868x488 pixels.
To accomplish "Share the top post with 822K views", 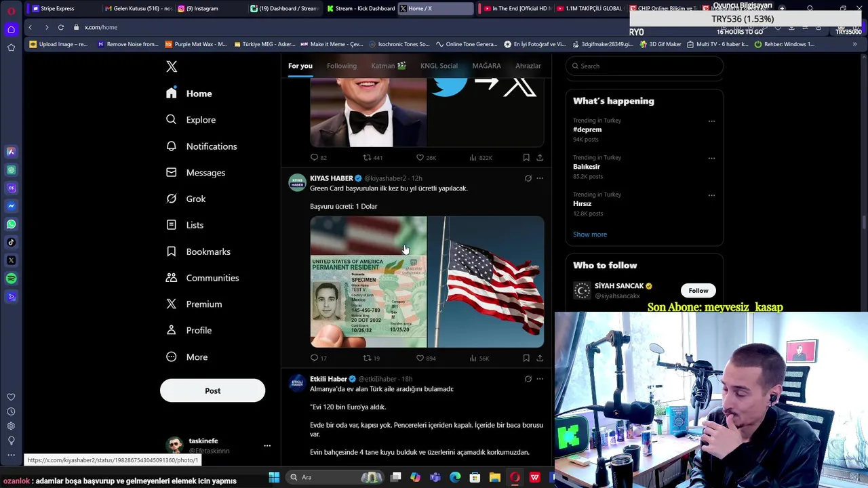I will (x=540, y=157).
